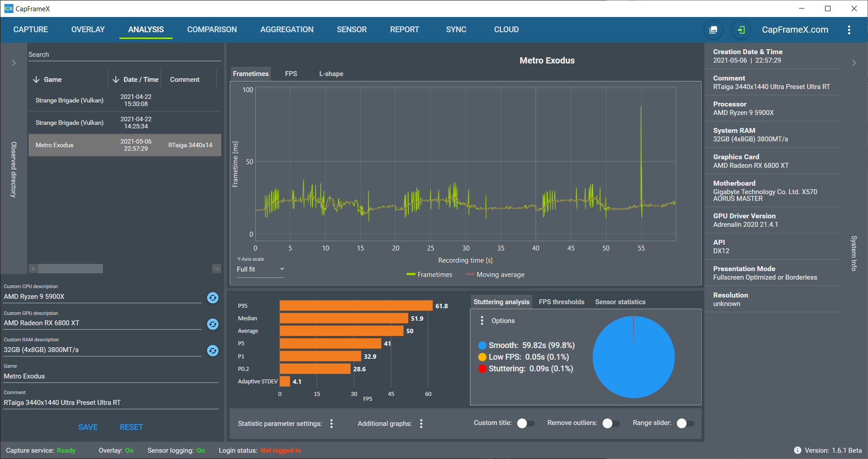This screenshot has height=459, width=868.
Task: Refresh the custom RAM description
Action: point(213,351)
